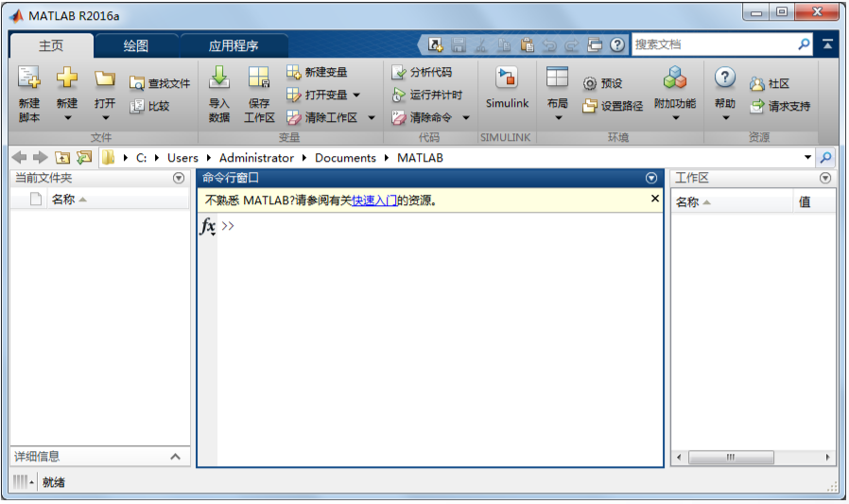This screenshot has width=849, height=504.
Task: Click the new shortcut quick-access icon
Action: tap(435, 45)
